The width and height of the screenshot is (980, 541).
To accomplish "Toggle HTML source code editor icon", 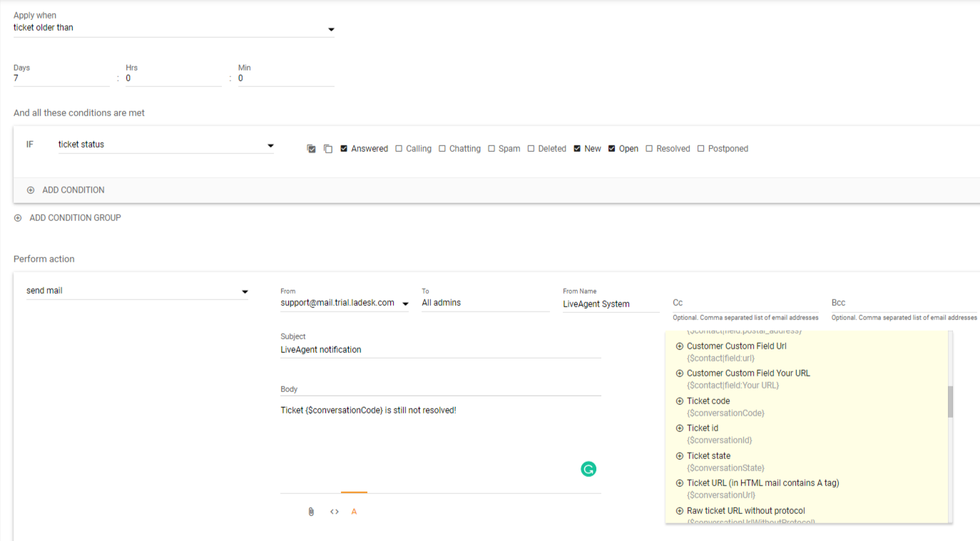I will click(x=334, y=512).
